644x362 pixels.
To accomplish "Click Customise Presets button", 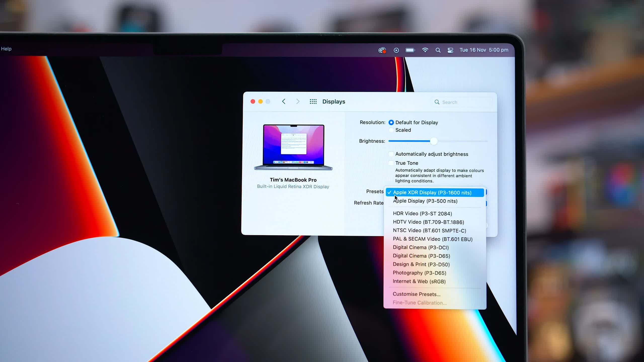I will click(417, 294).
